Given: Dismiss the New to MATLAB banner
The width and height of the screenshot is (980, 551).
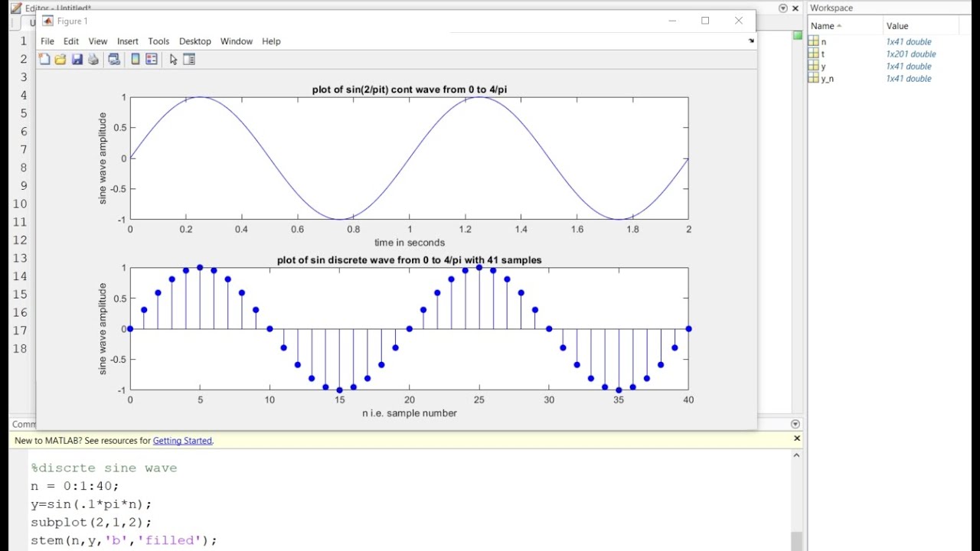Looking at the screenshot, I should coord(796,439).
